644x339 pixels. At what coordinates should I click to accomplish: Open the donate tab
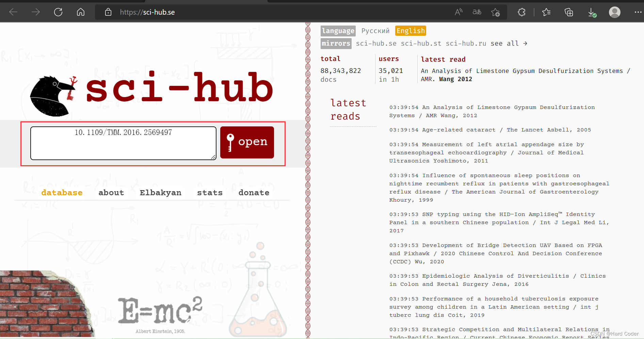coord(254,192)
